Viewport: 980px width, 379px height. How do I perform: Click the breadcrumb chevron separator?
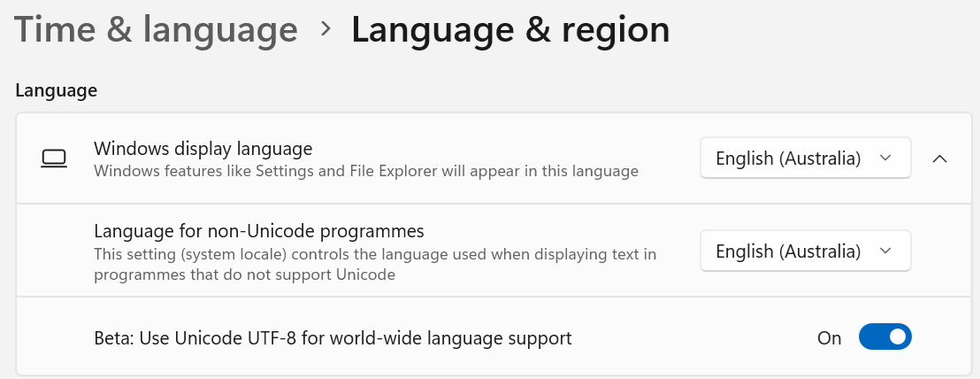325,28
